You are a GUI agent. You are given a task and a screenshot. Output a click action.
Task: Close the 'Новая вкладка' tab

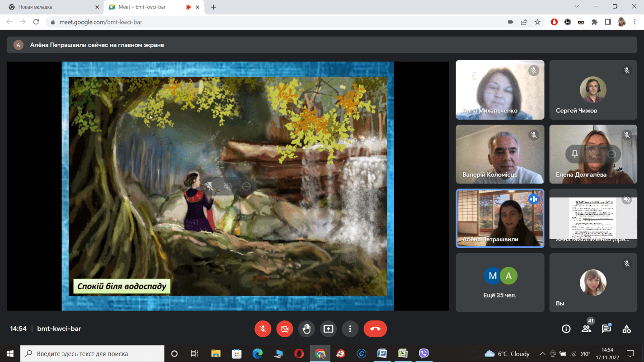(x=97, y=7)
